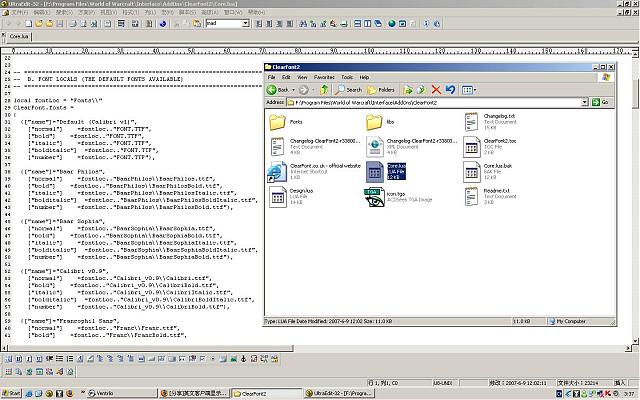Select the ClearFont2.toc file

[490, 147]
